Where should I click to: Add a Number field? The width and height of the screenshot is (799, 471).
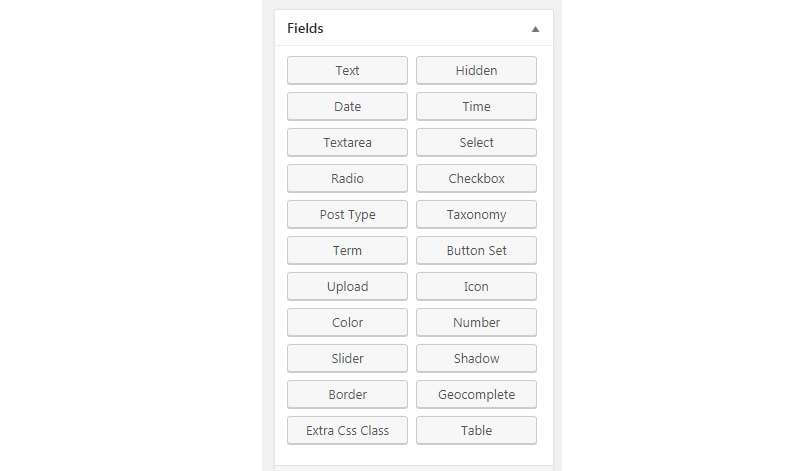click(476, 322)
